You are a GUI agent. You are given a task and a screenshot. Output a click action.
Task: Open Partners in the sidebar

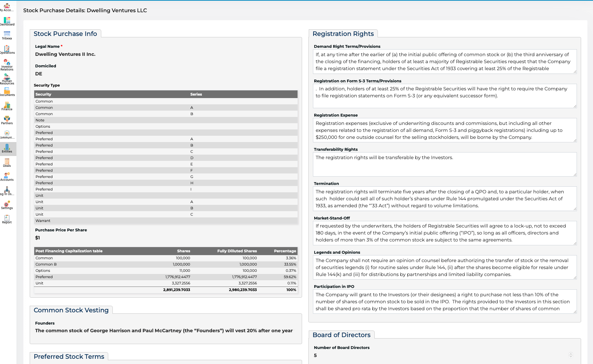[7, 120]
